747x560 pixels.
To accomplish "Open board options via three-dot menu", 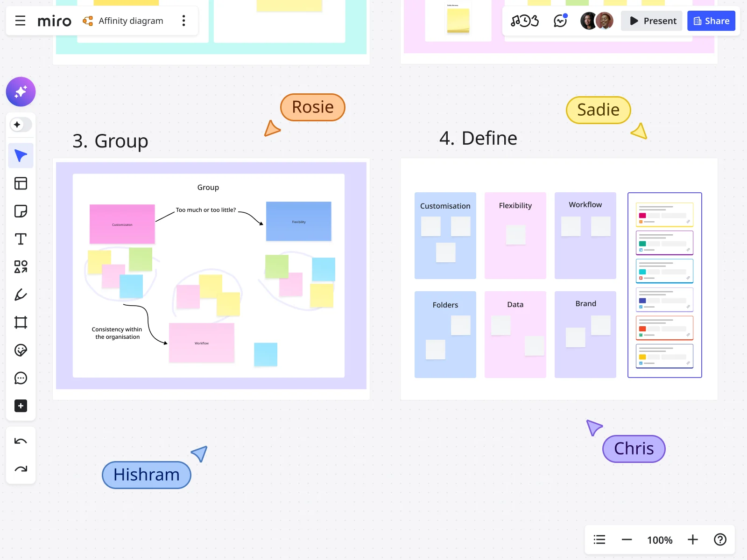I will 184,21.
